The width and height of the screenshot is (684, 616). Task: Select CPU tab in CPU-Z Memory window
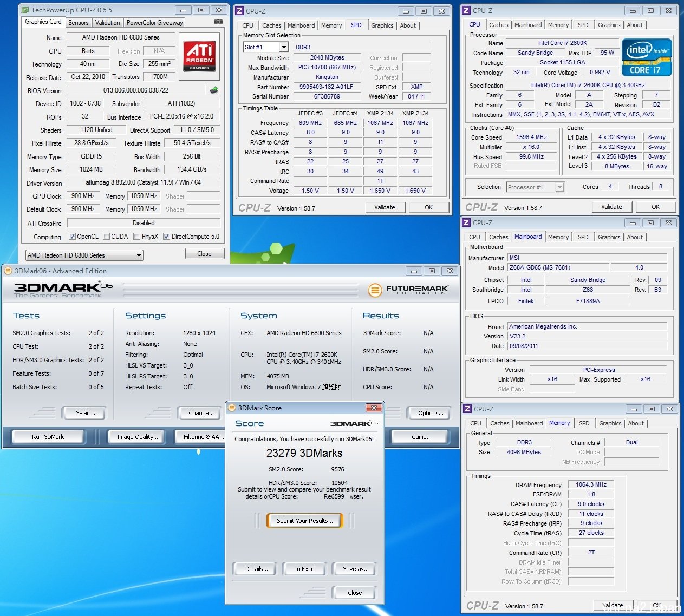(476, 423)
